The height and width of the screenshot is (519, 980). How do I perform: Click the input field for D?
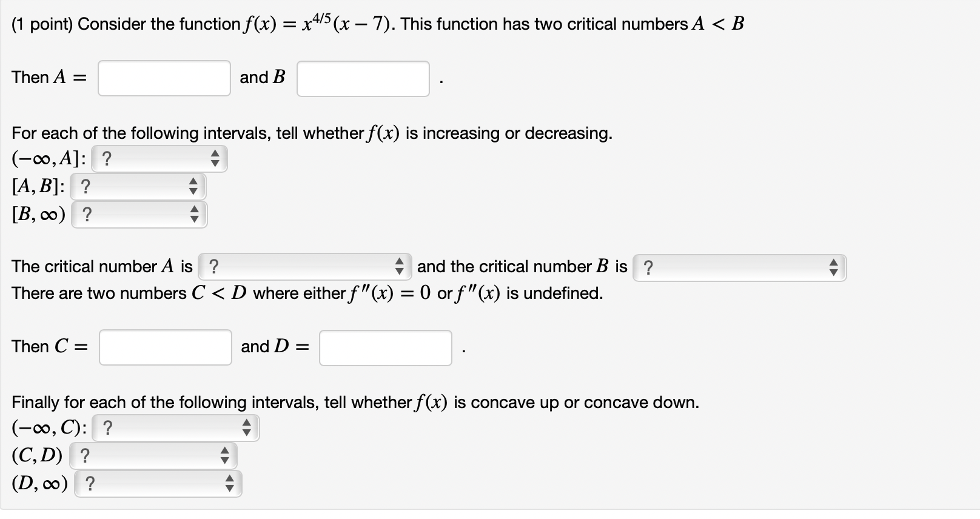(x=385, y=348)
